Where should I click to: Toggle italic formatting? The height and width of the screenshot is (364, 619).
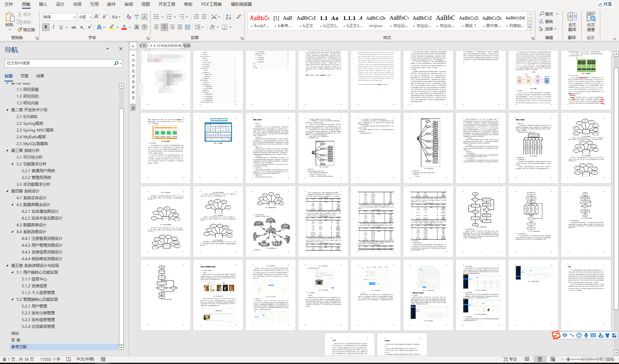[53, 27]
